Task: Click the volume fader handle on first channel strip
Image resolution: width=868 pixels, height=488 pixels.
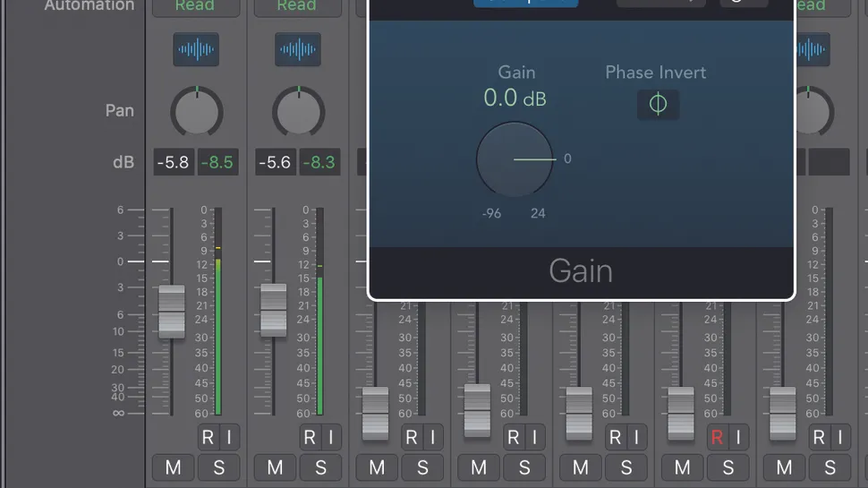Action: pos(172,312)
